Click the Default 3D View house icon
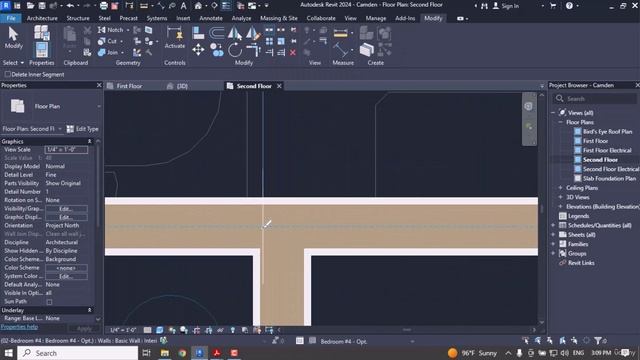This screenshot has height=360, width=640. tap(198, 6)
